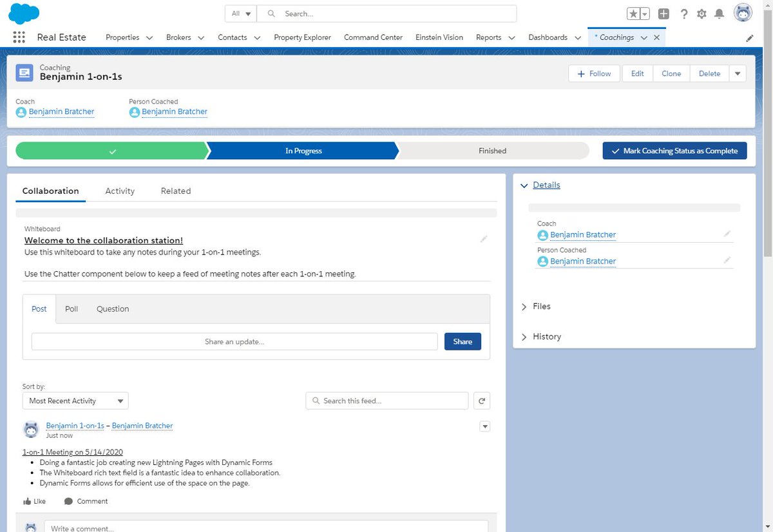
Task: Like the 1-on-1 Meeting post
Action: click(x=34, y=501)
